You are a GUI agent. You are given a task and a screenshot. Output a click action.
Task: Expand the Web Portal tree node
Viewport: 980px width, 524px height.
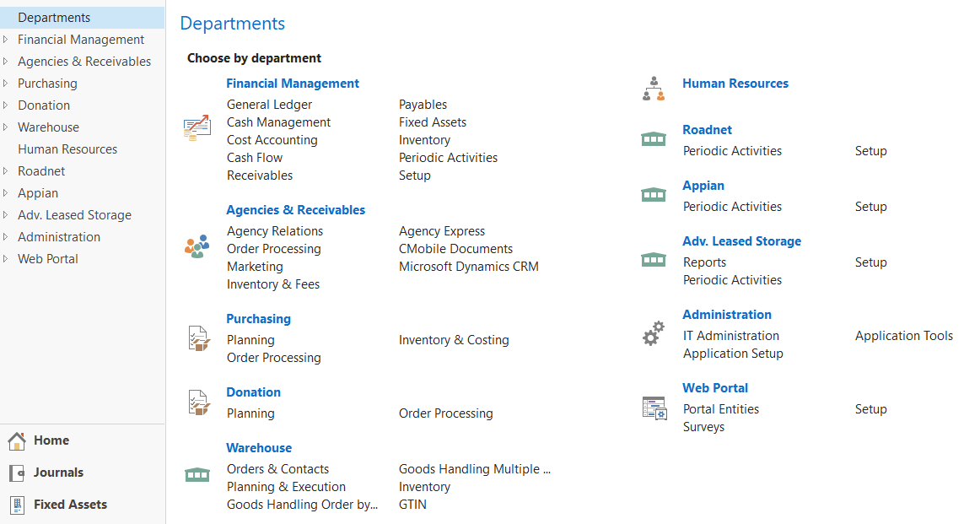(6, 259)
